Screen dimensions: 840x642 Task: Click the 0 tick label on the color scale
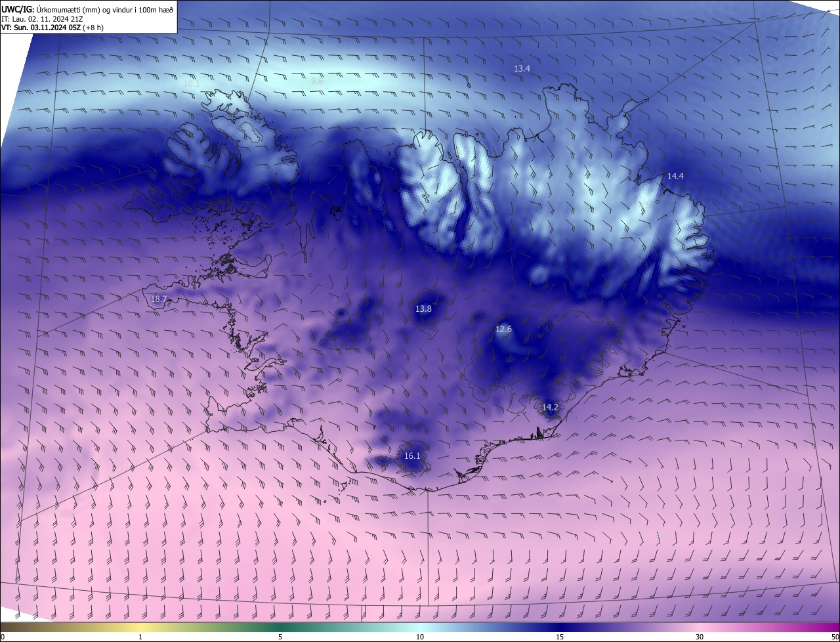coord(3,637)
